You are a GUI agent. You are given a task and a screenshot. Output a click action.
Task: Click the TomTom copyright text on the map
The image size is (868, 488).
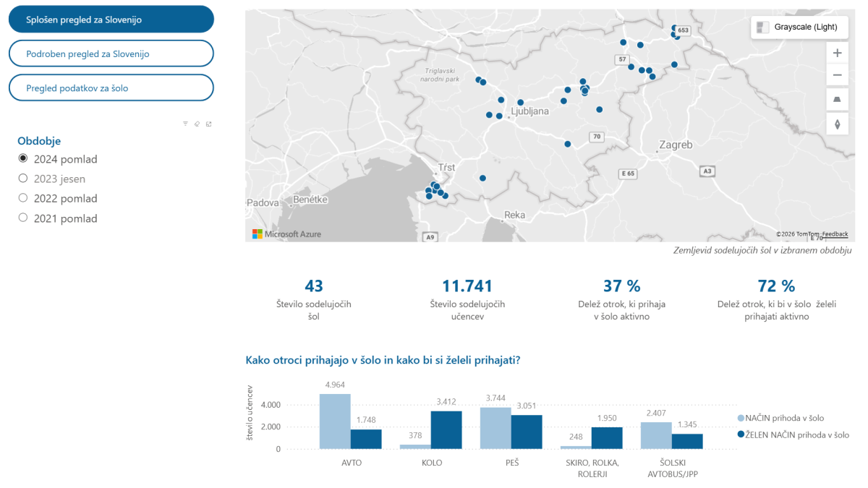pyautogui.click(x=798, y=234)
